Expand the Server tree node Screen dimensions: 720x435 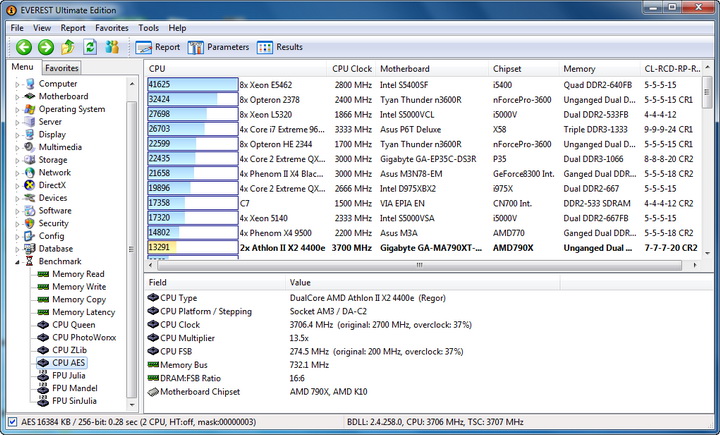17,122
